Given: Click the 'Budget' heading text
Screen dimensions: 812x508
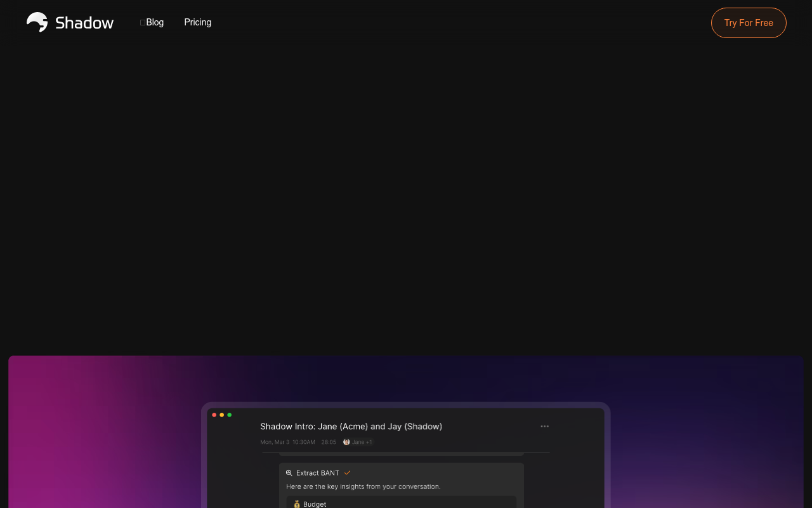Looking at the screenshot, I should [x=315, y=504].
